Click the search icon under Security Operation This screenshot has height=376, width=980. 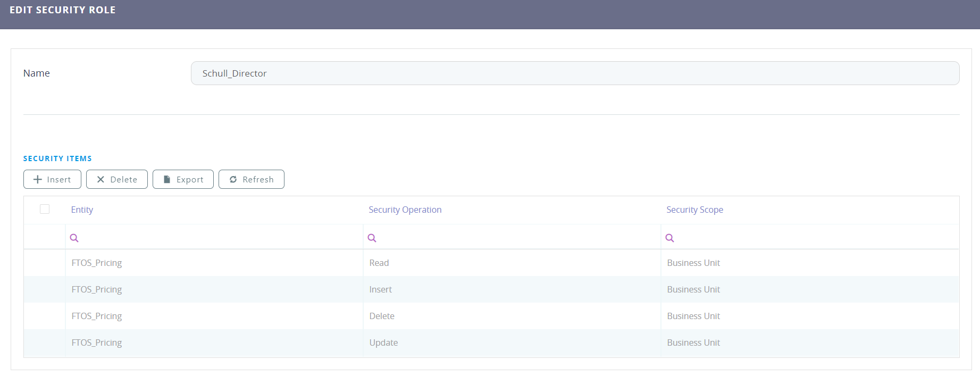coord(372,238)
